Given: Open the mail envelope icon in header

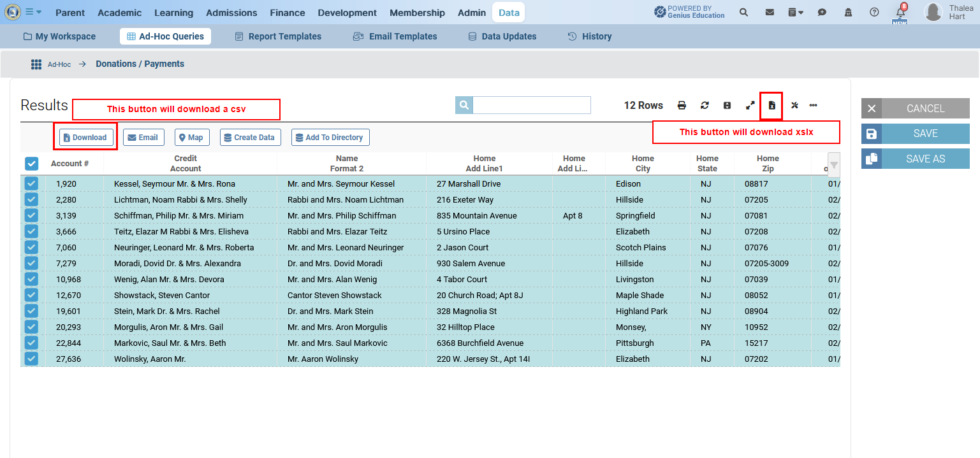Looking at the screenshot, I should tap(770, 12).
